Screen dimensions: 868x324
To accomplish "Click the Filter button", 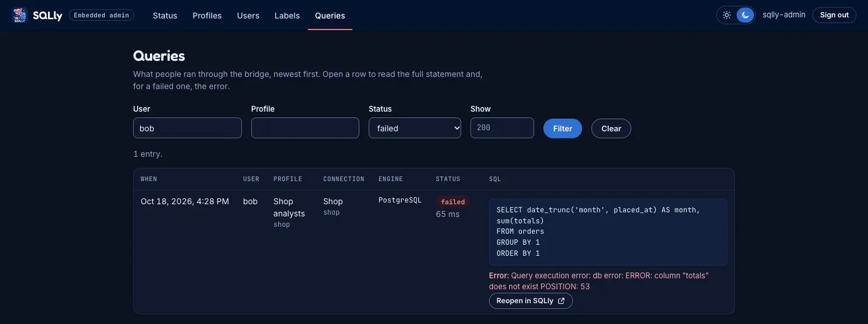I will click(562, 128).
